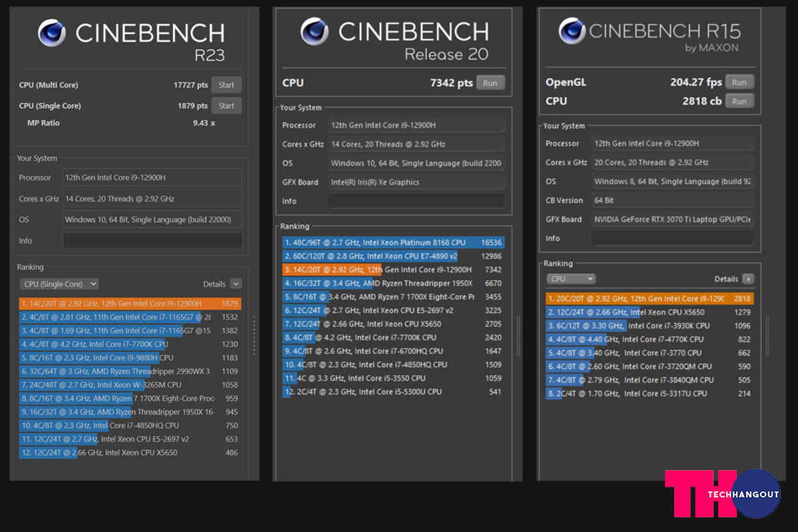Select the 20 Cores, 20 Threads field in R15

pyautogui.click(x=672, y=162)
